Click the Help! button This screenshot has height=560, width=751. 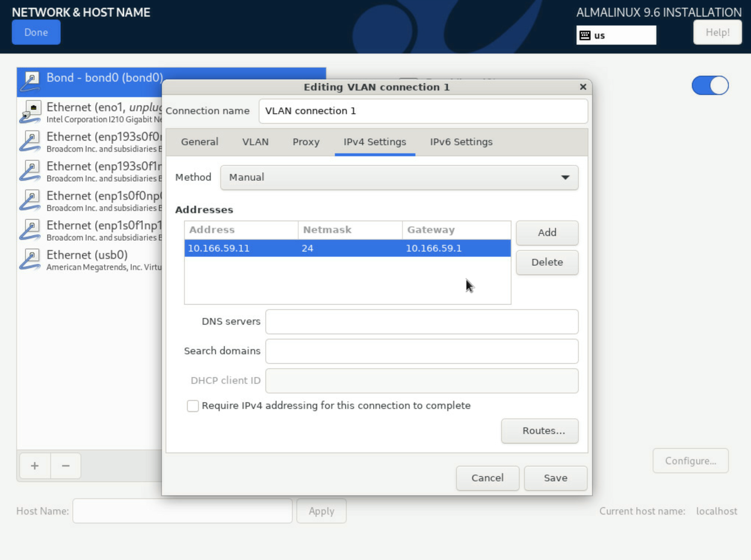click(x=717, y=33)
